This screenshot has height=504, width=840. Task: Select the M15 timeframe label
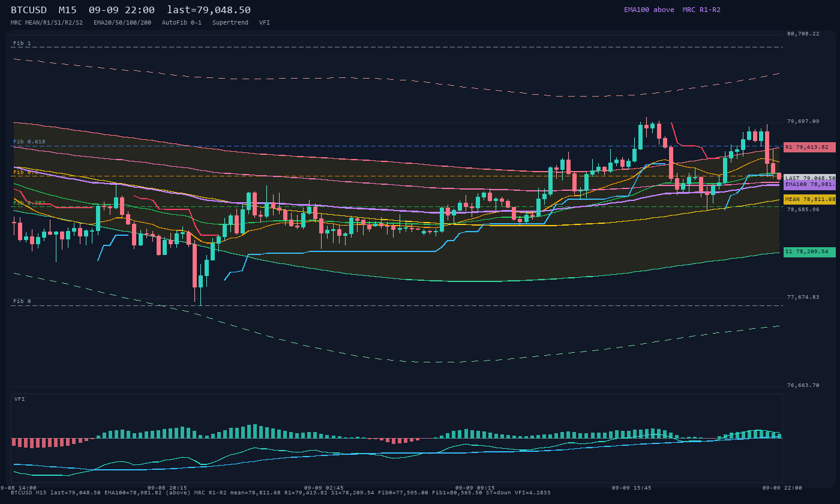[x=67, y=10]
